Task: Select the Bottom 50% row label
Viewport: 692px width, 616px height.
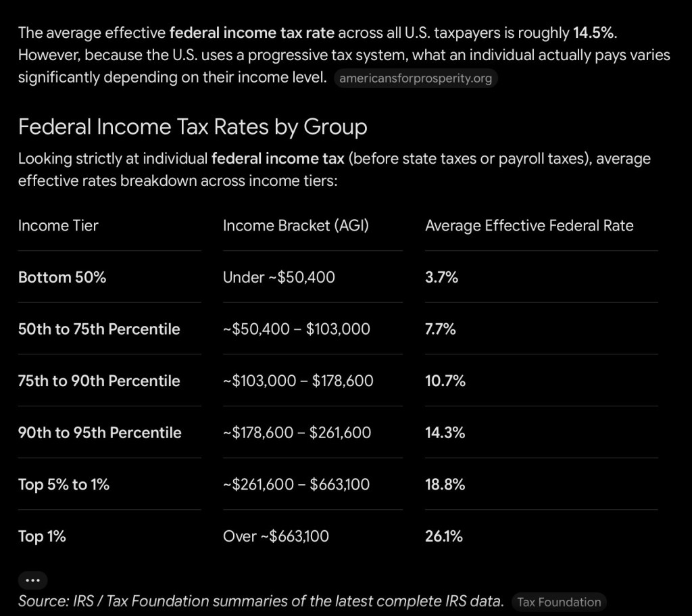Action: point(62,277)
